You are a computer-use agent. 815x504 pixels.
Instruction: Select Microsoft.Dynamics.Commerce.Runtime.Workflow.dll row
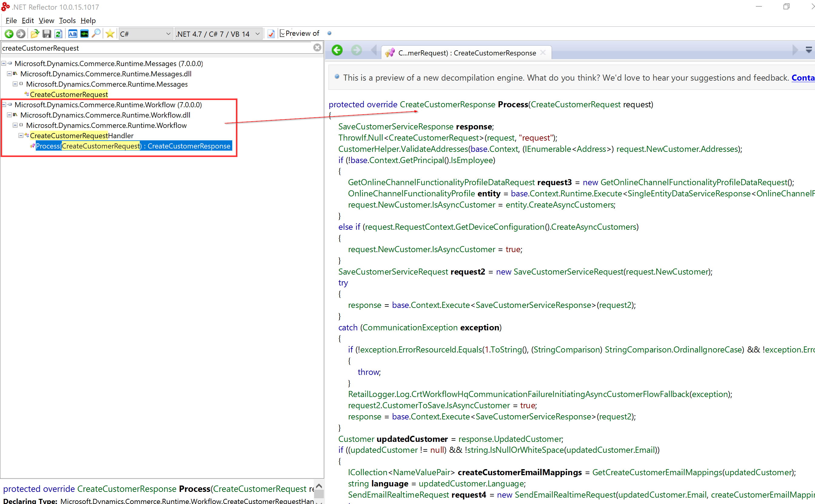105,115
